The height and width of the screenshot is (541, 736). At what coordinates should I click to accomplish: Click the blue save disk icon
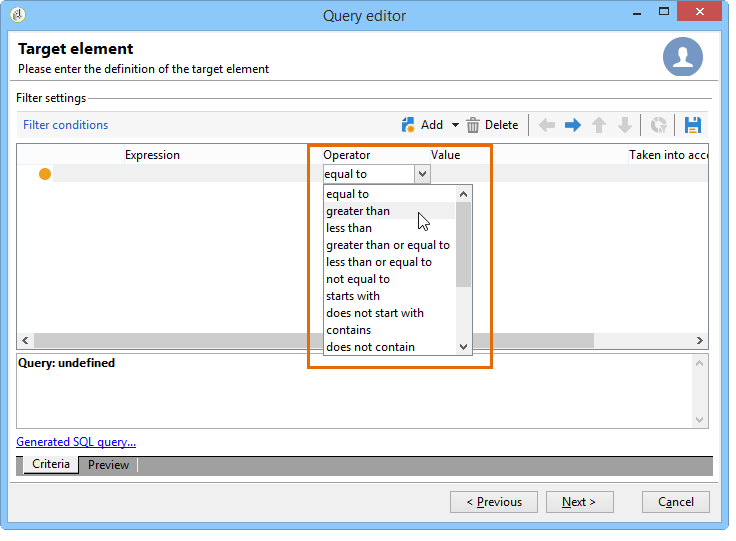click(x=693, y=125)
